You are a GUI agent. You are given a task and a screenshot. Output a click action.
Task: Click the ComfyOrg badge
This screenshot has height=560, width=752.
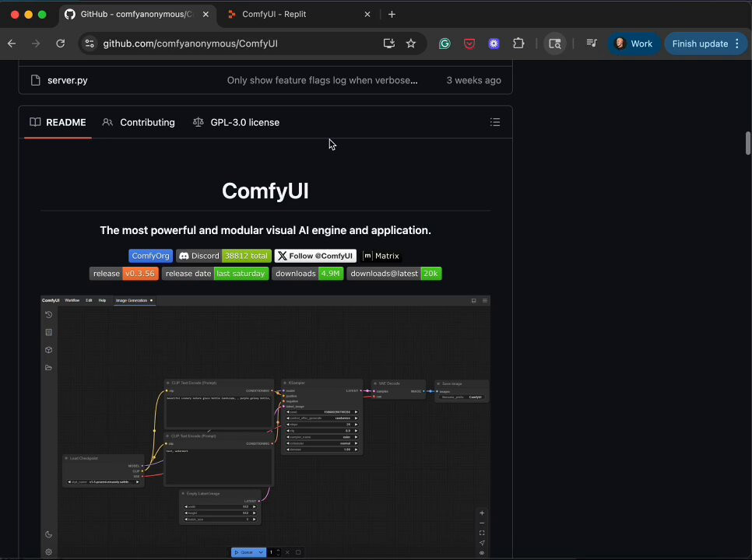click(150, 256)
